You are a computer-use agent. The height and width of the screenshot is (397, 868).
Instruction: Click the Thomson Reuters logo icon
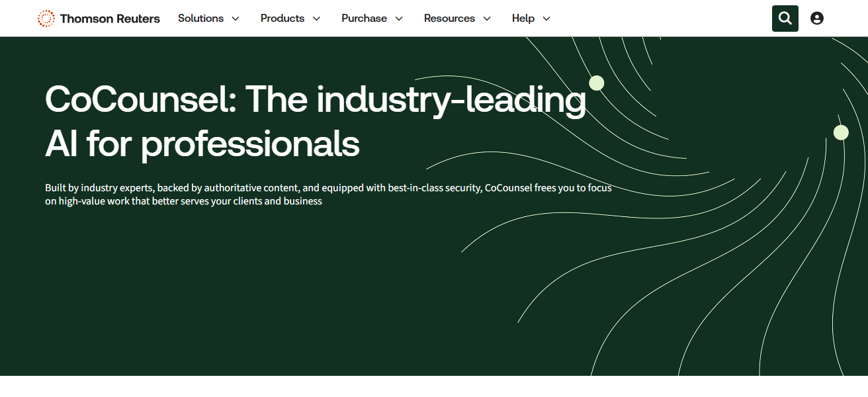pyautogui.click(x=46, y=19)
